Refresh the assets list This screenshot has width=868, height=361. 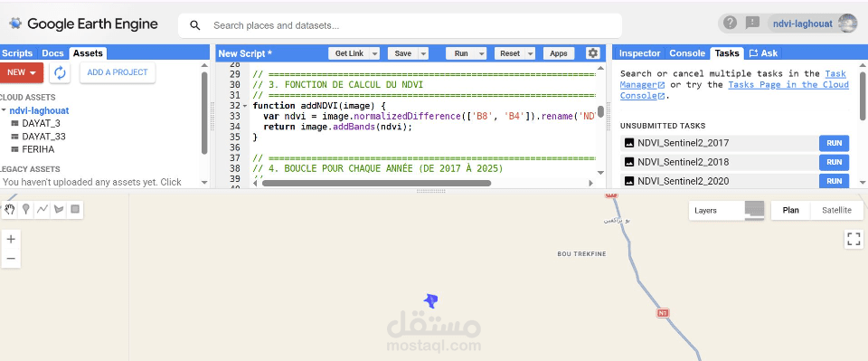(60, 72)
